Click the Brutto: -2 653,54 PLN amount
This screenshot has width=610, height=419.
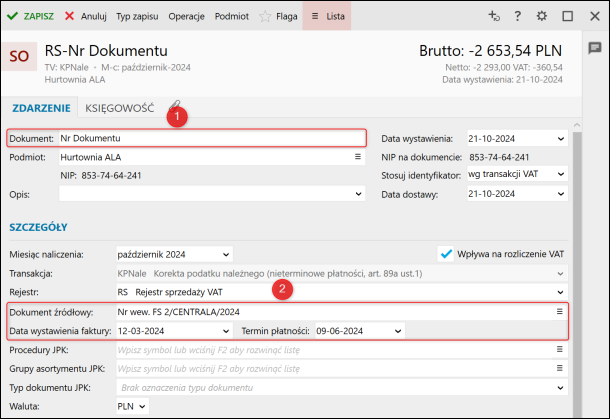490,51
